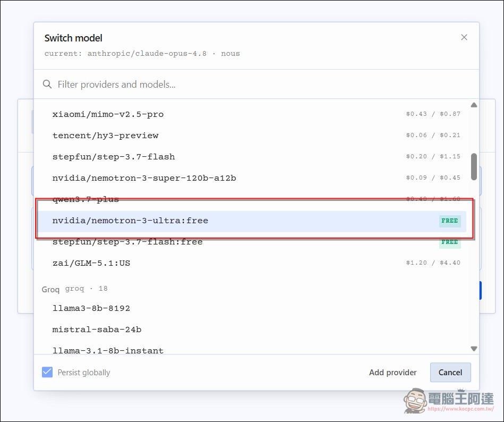Screen dimensions: 504x422
Task: Click the search magnifier icon
Action: (47, 85)
